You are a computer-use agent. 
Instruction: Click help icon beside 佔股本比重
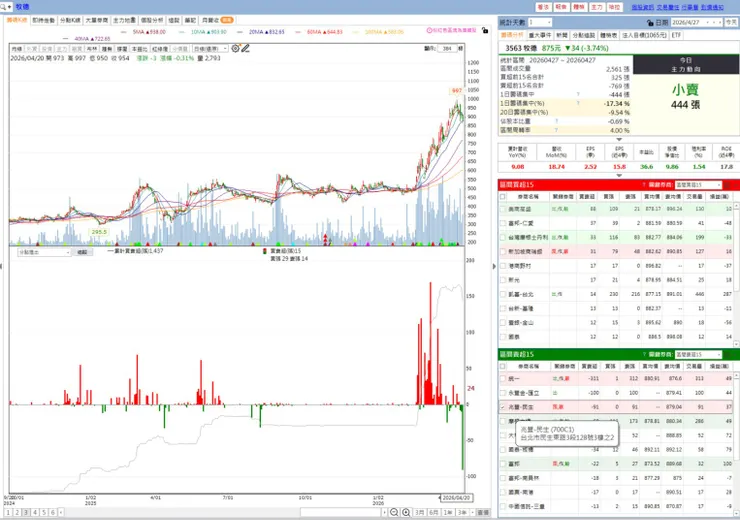(557, 121)
